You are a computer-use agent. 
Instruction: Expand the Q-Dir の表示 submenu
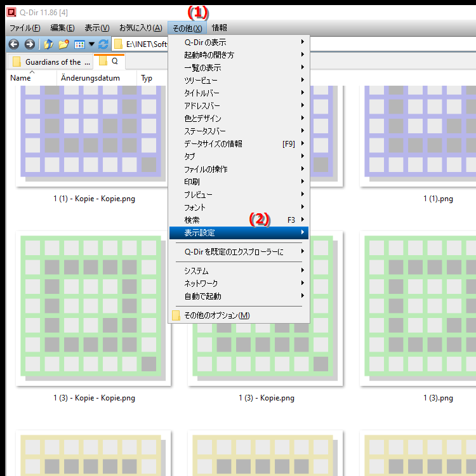(239, 42)
